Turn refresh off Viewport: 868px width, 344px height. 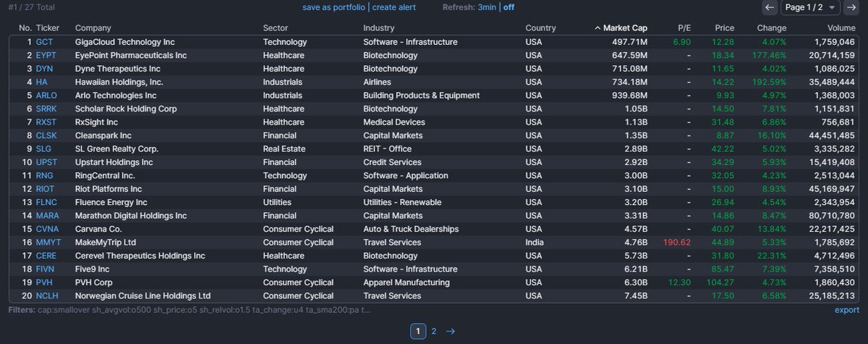(509, 7)
